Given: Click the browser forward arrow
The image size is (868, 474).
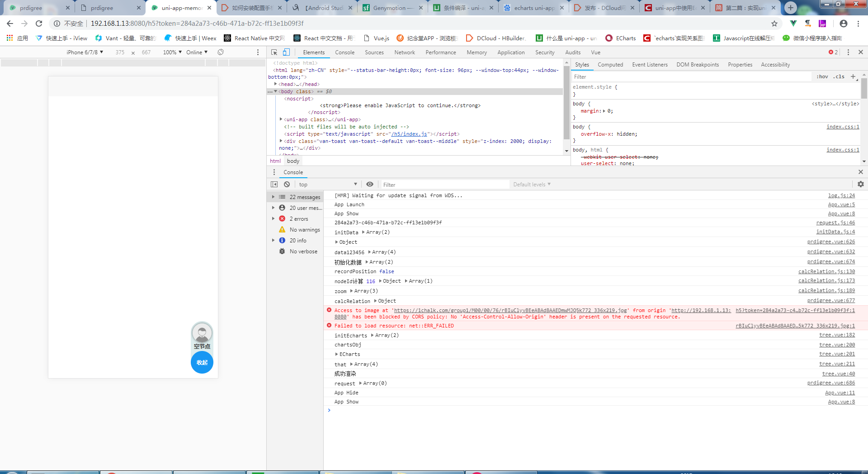Looking at the screenshot, I should tap(24, 24).
